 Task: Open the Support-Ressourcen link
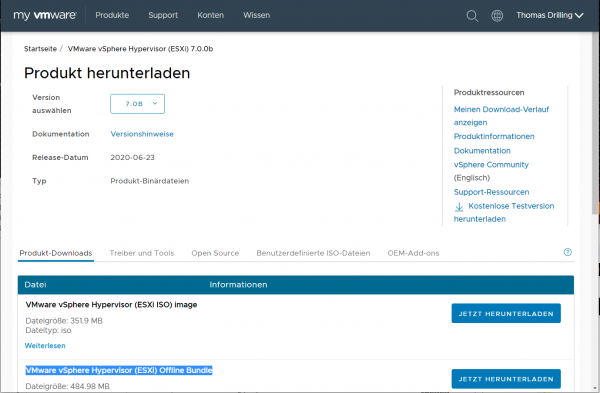[491, 192]
